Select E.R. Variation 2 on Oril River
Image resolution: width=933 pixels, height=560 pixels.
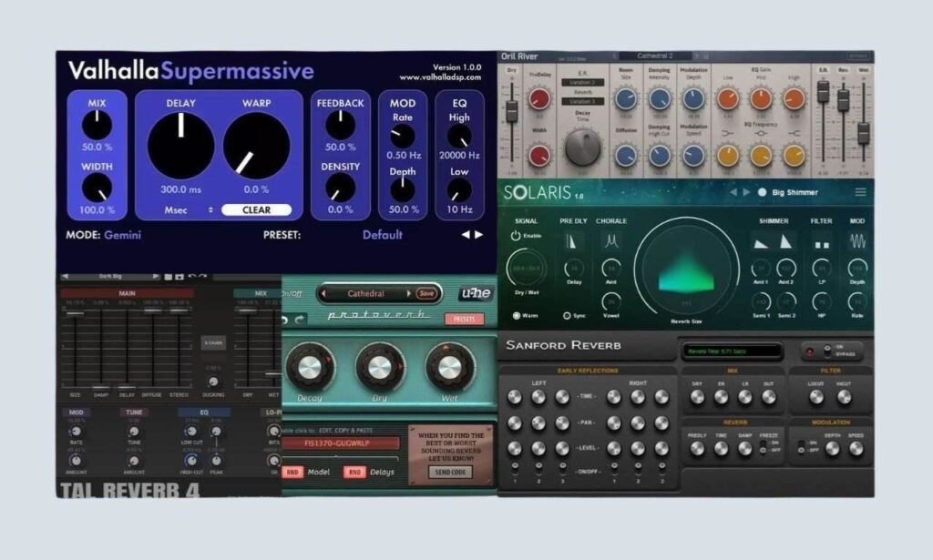tap(582, 83)
